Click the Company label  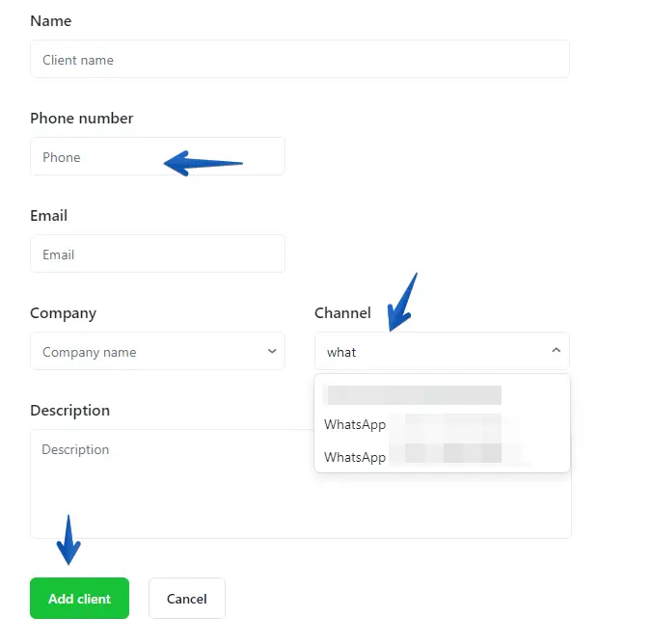click(x=64, y=312)
